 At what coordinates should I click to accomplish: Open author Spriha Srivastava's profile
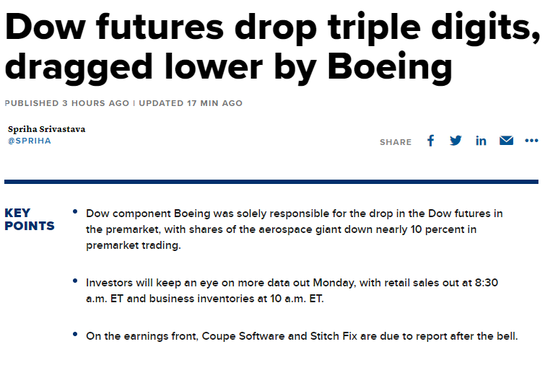click(47, 129)
